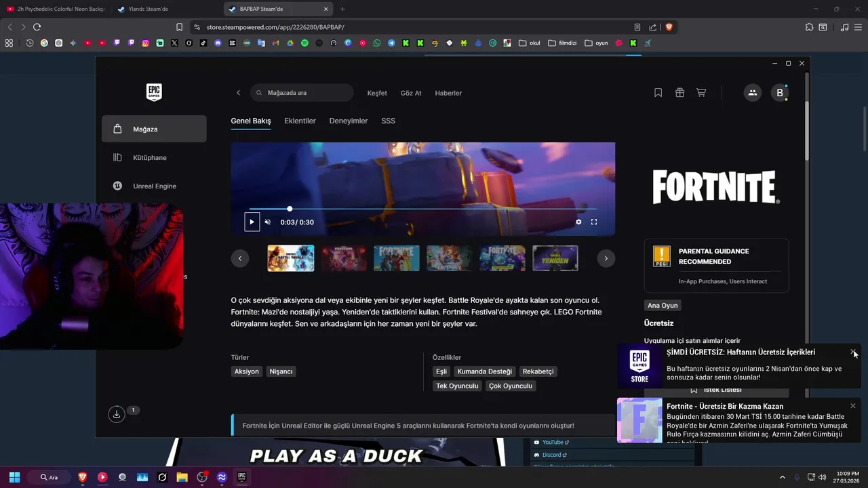Screen dimensions: 868x488
Task: Toggle trailer fullscreen mode
Action: [x=594, y=222]
